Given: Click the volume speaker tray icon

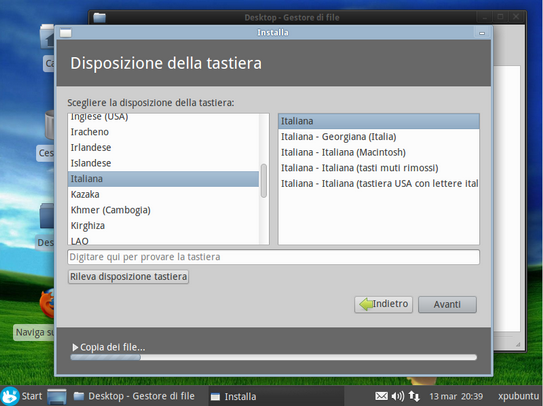Looking at the screenshot, I should click(x=398, y=396).
